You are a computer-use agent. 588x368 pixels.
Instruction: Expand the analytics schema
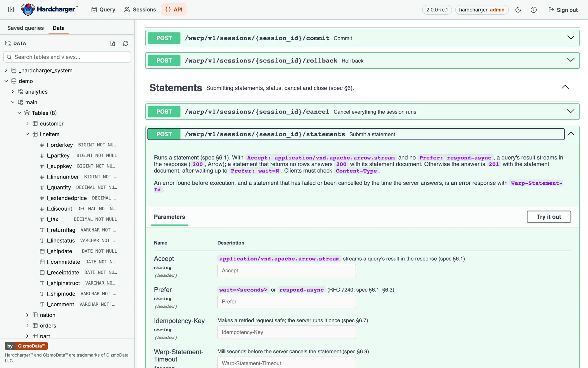(13, 92)
